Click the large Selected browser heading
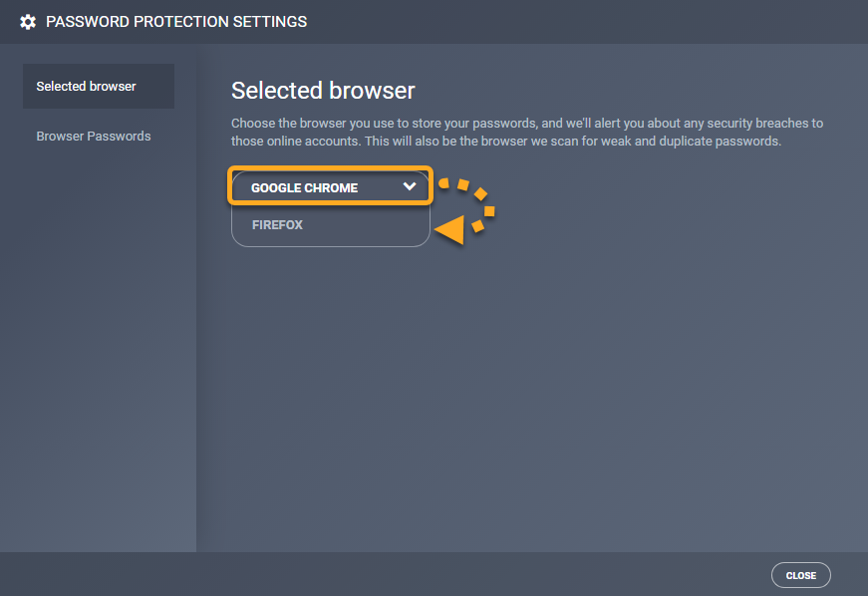The height and width of the screenshot is (596, 868). [323, 91]
